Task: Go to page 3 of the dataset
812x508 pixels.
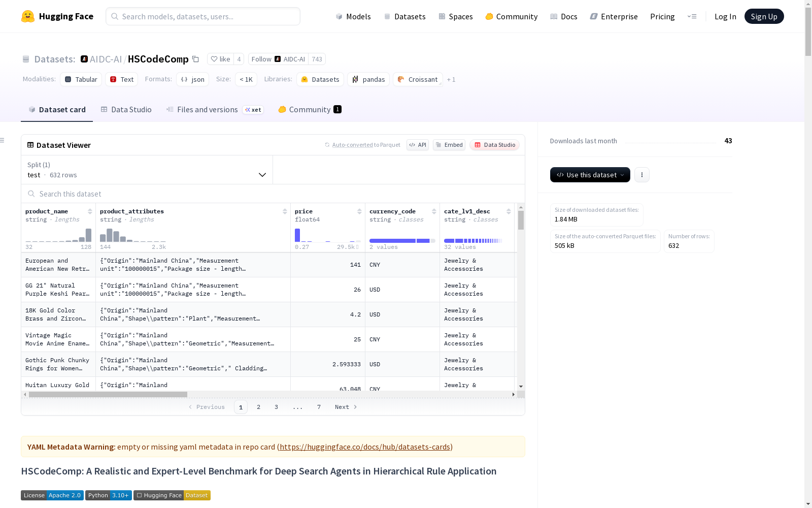Action: (x=277, y=407)
